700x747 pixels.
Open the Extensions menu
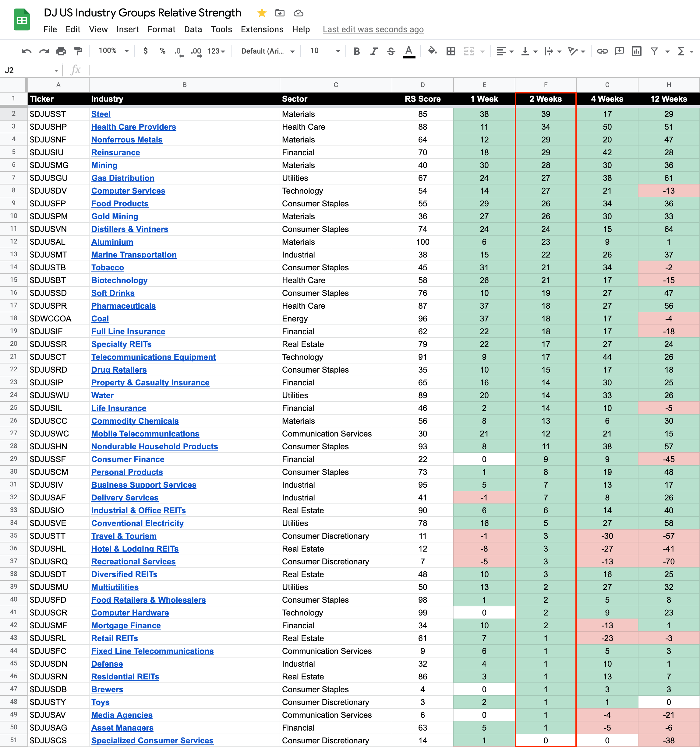(x=262, y=29)
